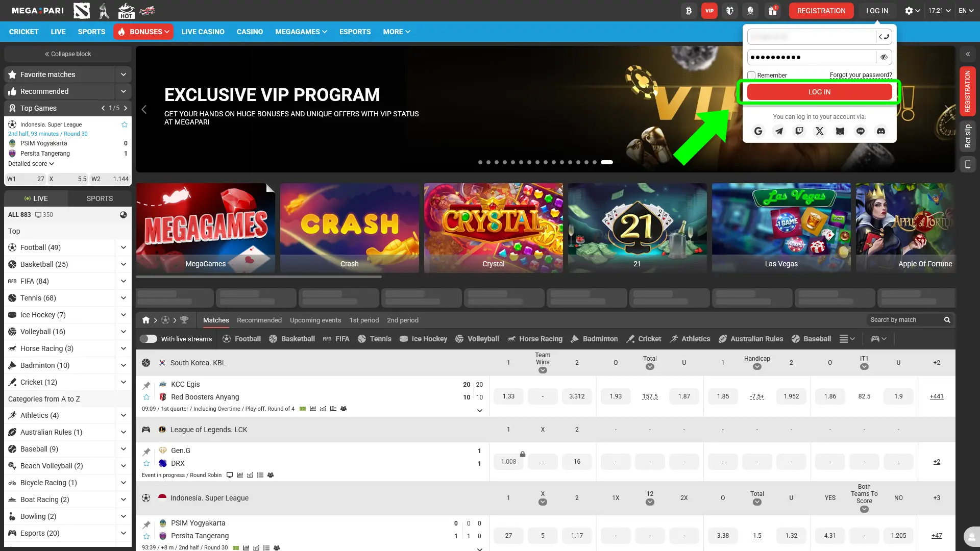Expand the Favorite matches section

coord(123,74)
